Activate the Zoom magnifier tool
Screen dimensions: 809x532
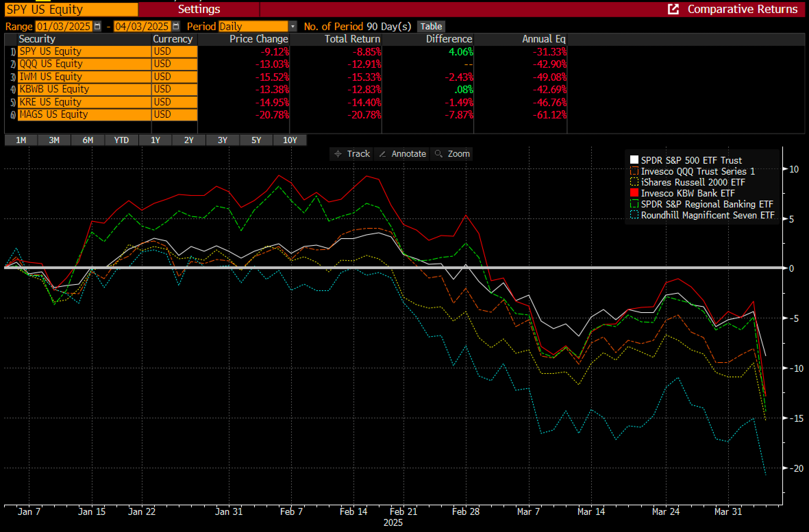tap(451, 154)
